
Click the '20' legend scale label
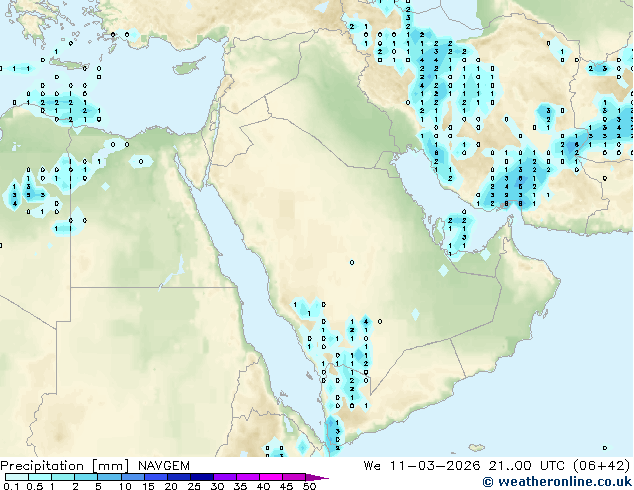pos(171,486)
